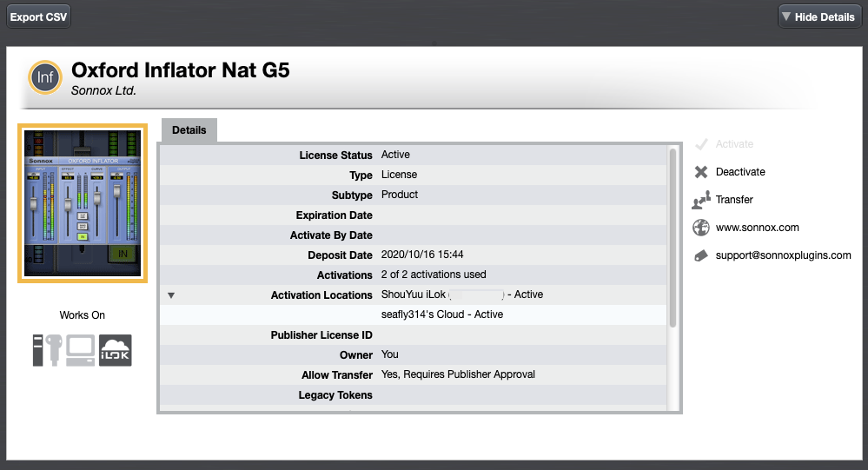
Task: Select the Expiration Date row label
Action: 334,215
